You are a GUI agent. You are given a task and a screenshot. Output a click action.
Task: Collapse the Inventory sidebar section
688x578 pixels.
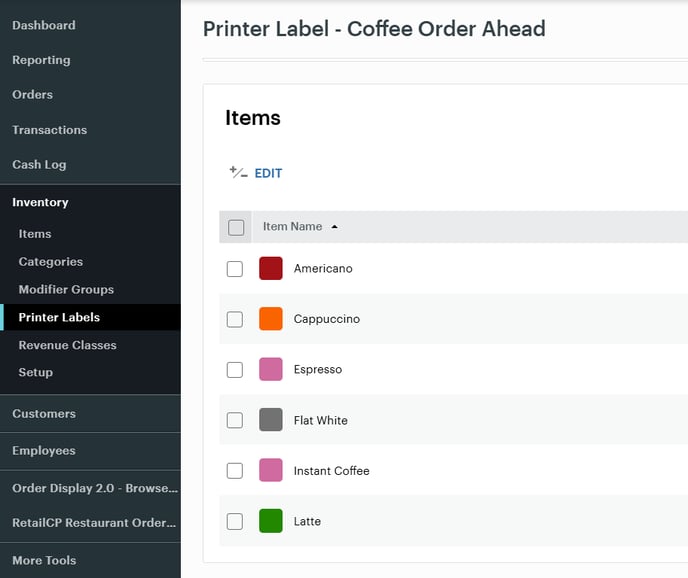pyautogui.click(x=40, y=202)
